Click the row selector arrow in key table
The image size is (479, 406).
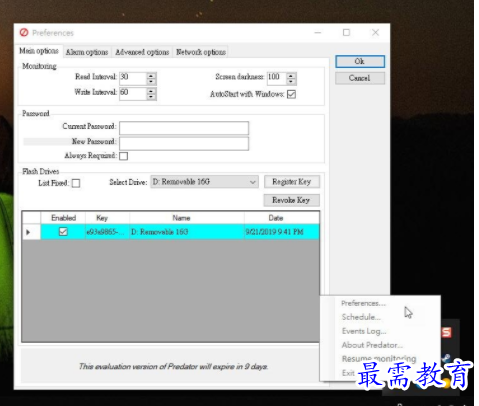[x=28, y=232]
